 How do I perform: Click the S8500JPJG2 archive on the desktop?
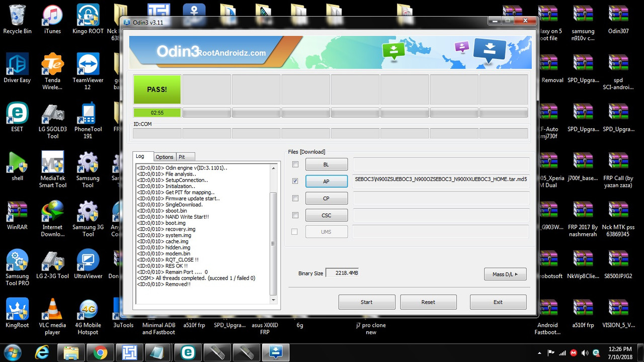[x=618, y=264]
